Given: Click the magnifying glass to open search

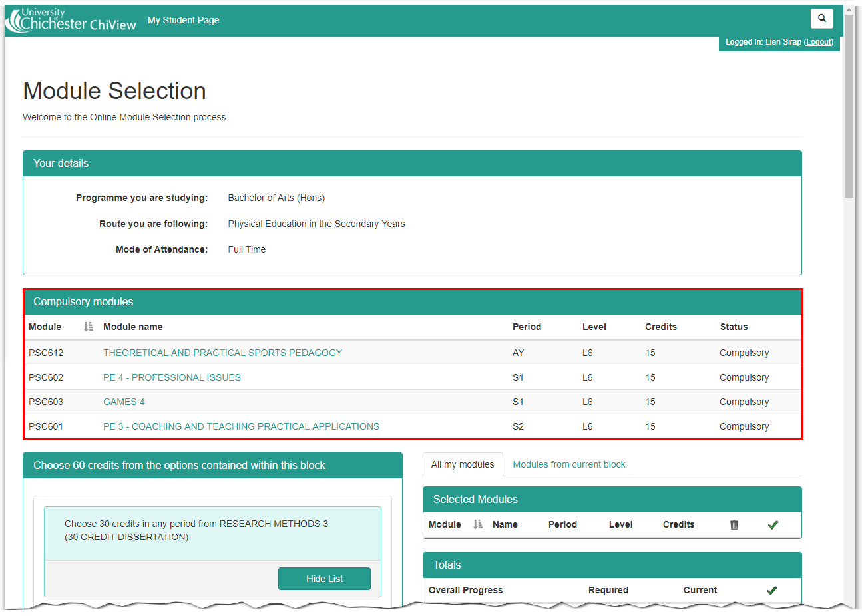Looking at the screenshot, I should point(821,19).
